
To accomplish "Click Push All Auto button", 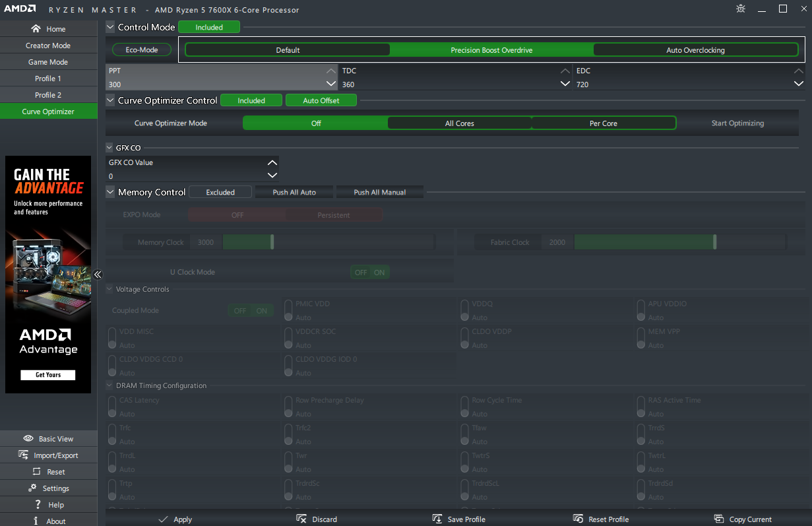I will tap(294, 192).
